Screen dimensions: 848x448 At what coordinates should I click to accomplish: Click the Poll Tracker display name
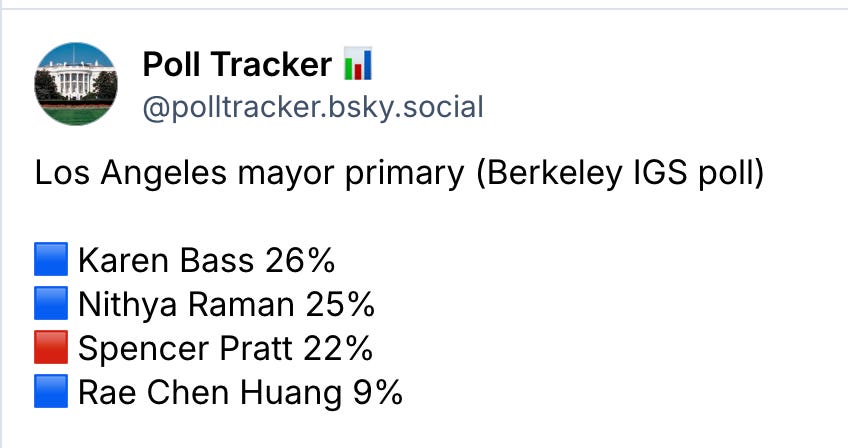tap(237, 64)
